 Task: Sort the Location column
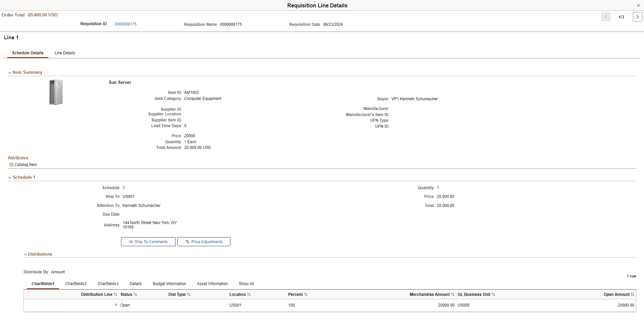(250, 294)
